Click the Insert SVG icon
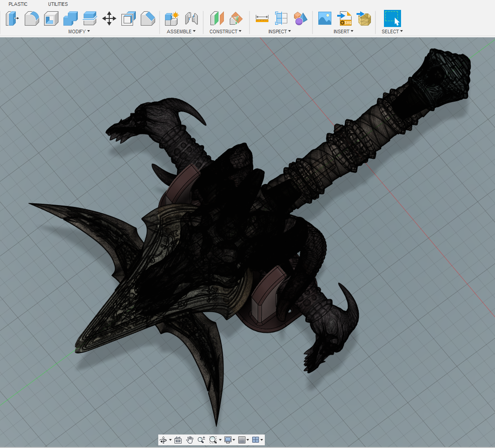Viewport: 495px width, 448px height. click(x=344, y=18)
